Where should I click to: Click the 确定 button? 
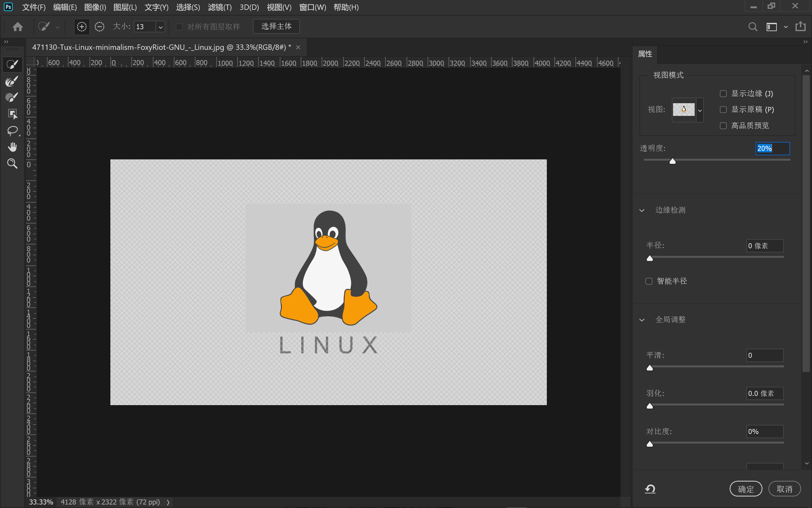click(746, 489)
